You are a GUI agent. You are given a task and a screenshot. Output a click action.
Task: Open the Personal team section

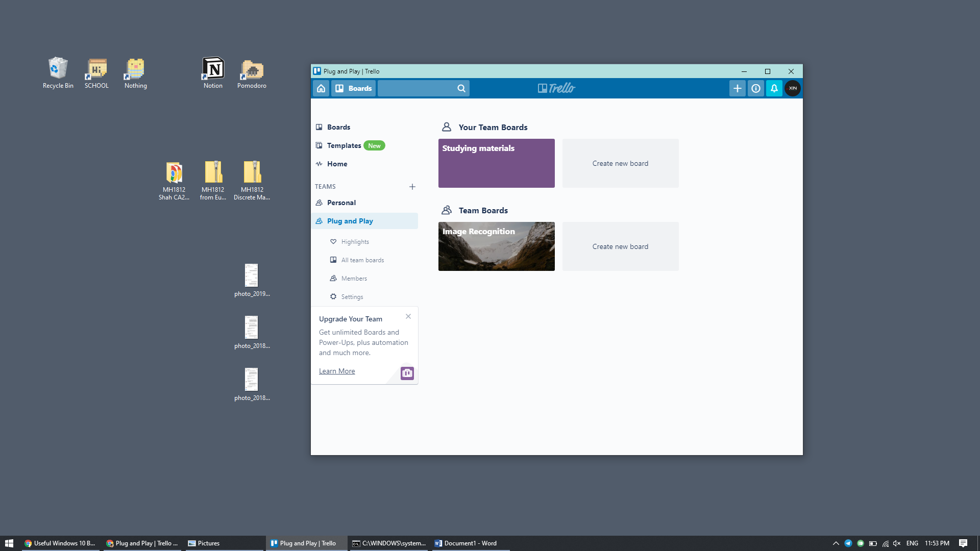341,203
